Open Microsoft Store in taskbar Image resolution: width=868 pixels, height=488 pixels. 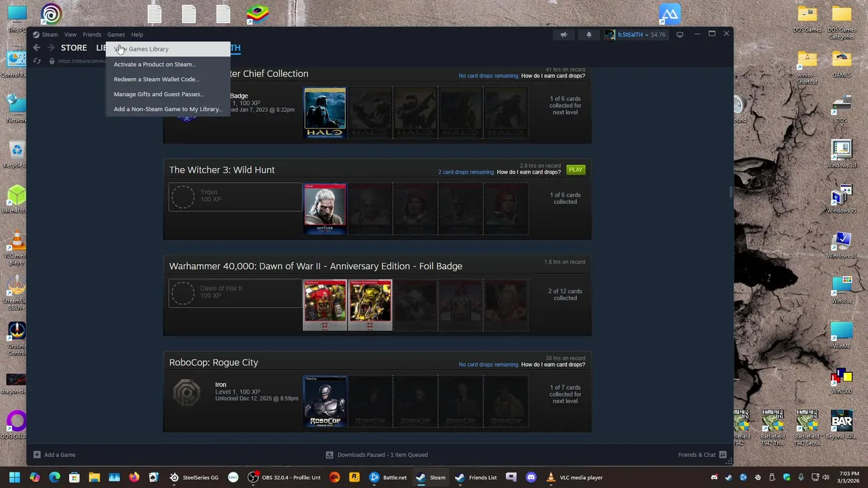click(x=74, y=477)
